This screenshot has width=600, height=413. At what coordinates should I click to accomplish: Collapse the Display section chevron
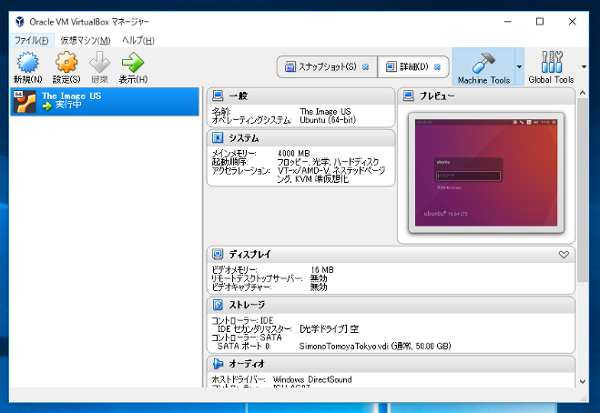[x=563, y=255]
